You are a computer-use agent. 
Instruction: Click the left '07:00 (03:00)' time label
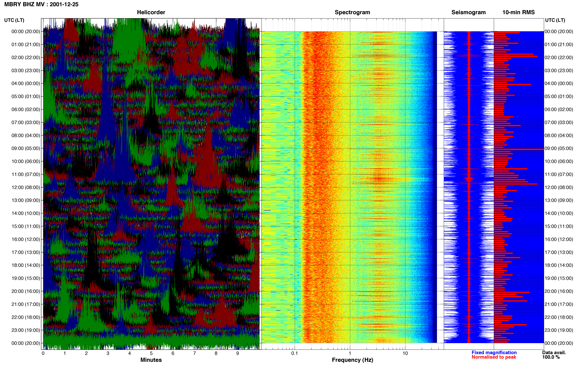coord(26,122)
